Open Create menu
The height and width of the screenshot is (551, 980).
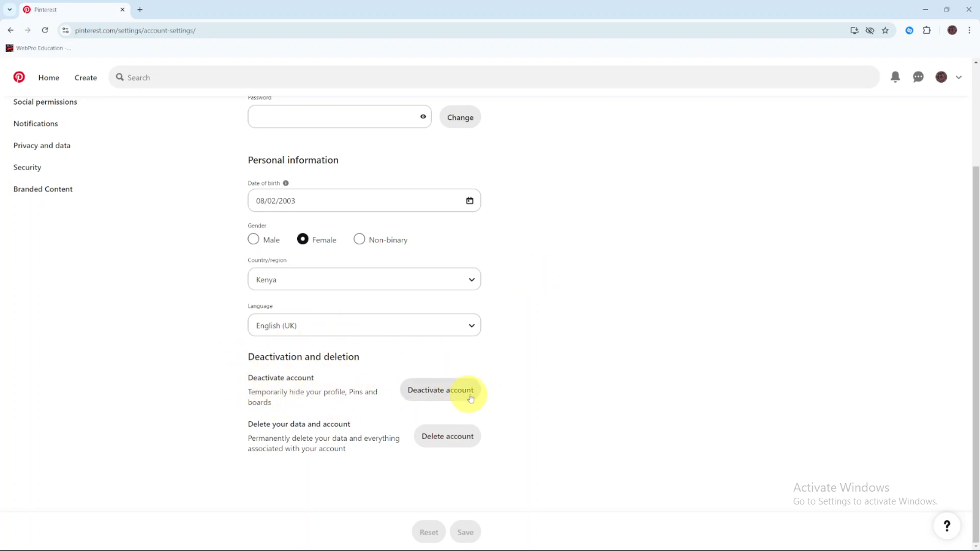pos(86,78)
